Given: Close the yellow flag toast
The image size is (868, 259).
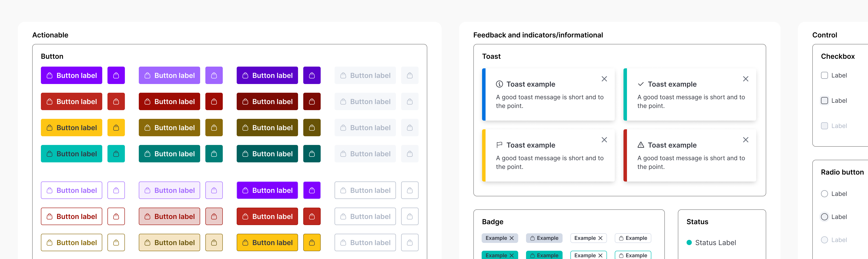Looking at the screenshot, I should point(605,140).
